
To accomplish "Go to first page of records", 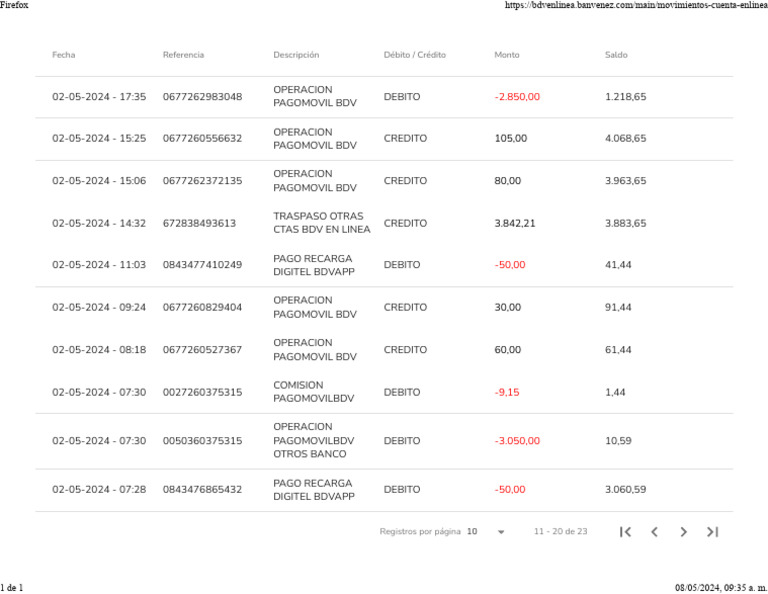I will (625, 532).
